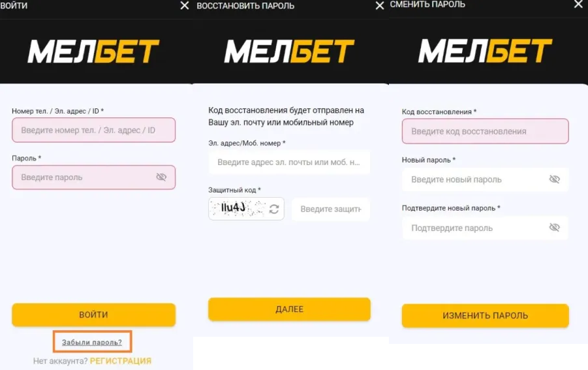Close the ВОЙТИ login panel

(x=185, y=6)
